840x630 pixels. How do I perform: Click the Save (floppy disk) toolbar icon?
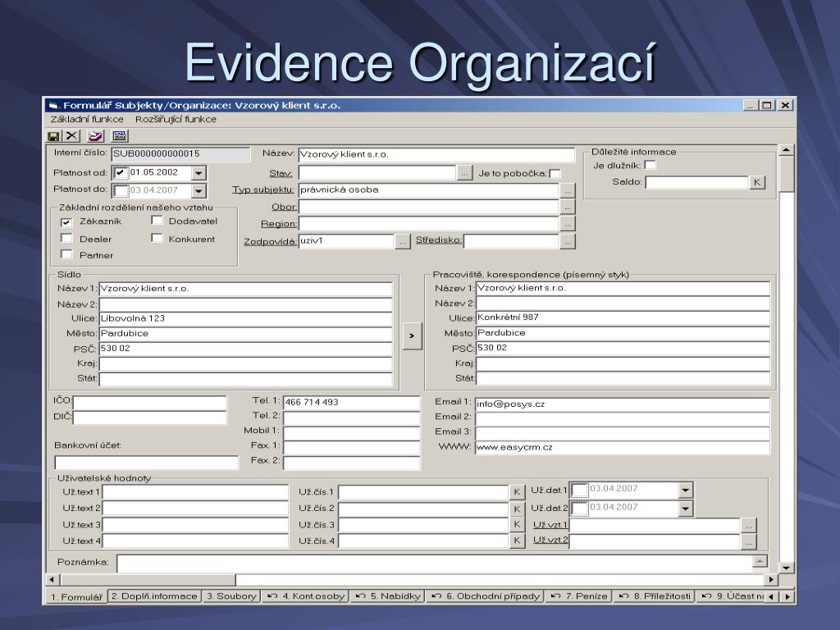[x=53, y=136]
